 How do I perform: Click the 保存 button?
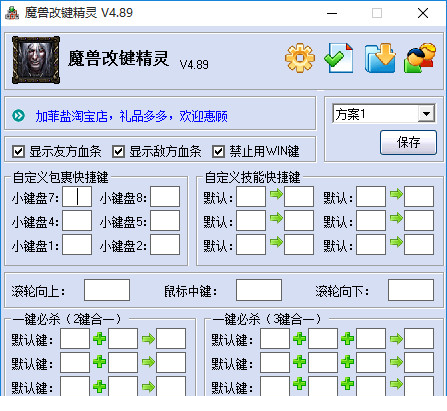pos(408,142)
